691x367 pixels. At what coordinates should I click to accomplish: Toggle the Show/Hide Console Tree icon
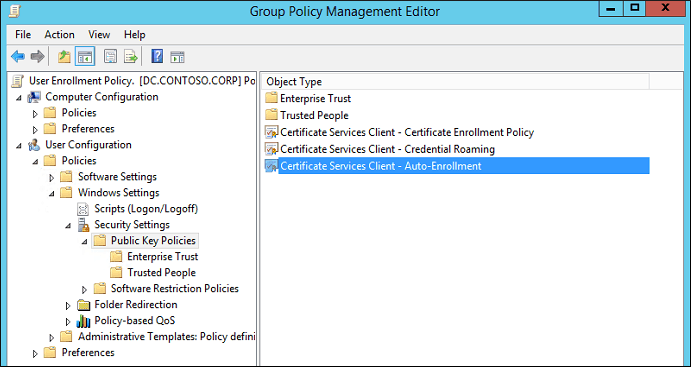[85, 56]
